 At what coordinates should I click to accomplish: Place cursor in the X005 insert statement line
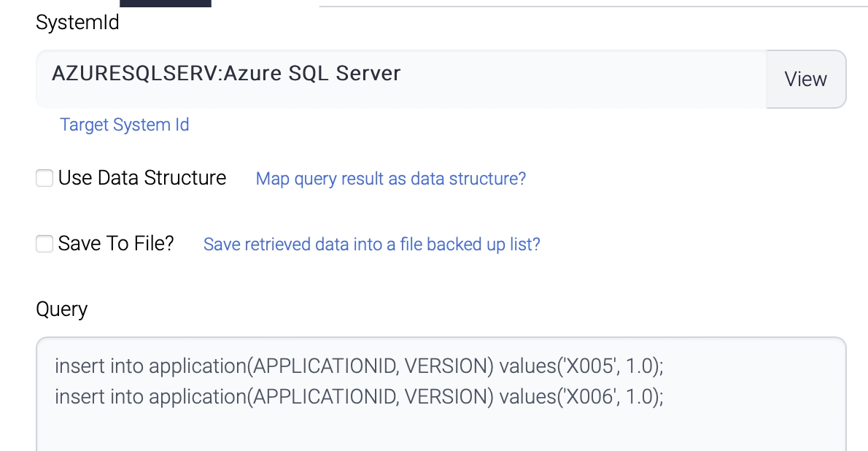[x=359, y=366]
